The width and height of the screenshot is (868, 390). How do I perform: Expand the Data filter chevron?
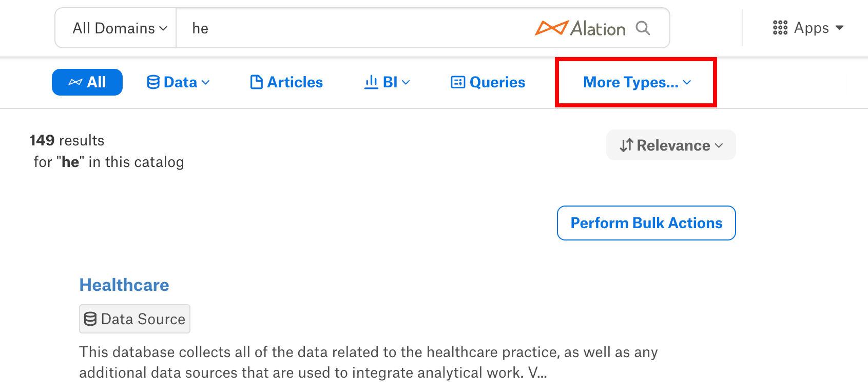pos(206,82)
